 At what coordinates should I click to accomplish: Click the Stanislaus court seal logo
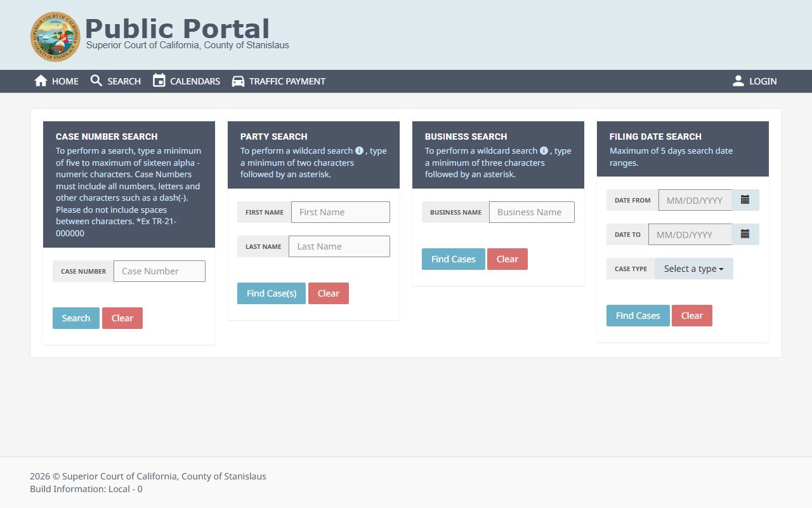56,37
